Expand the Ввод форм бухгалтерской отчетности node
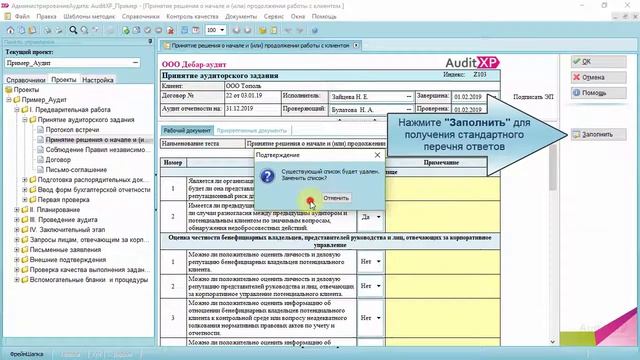640x360 pixels. tap(25, 190)
